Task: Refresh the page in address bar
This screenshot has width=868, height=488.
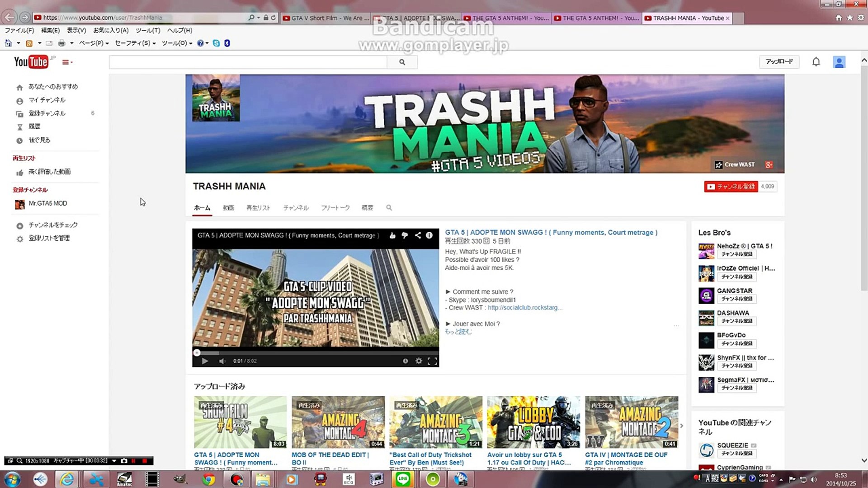Action: [x=274, y=18]
